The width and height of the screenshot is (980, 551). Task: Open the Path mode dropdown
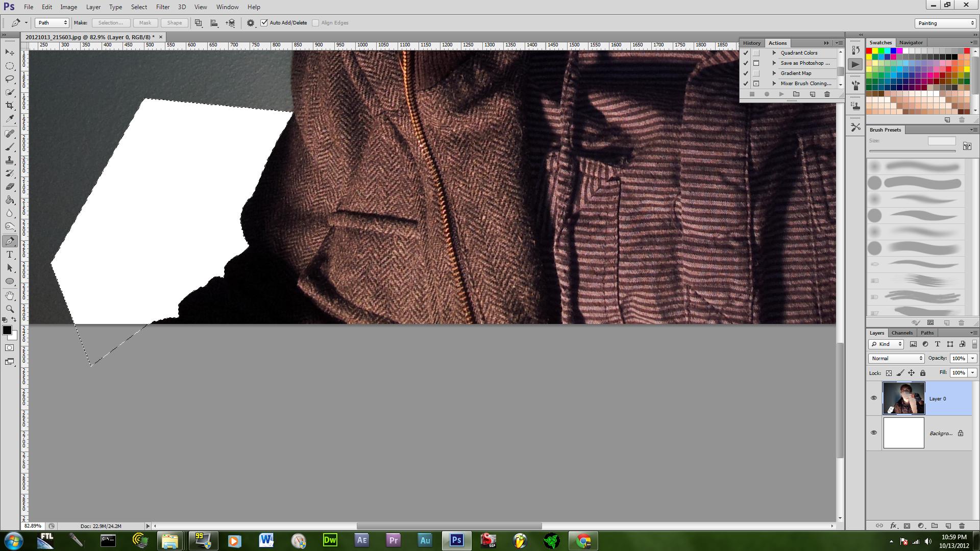click(x=52, y=23)
